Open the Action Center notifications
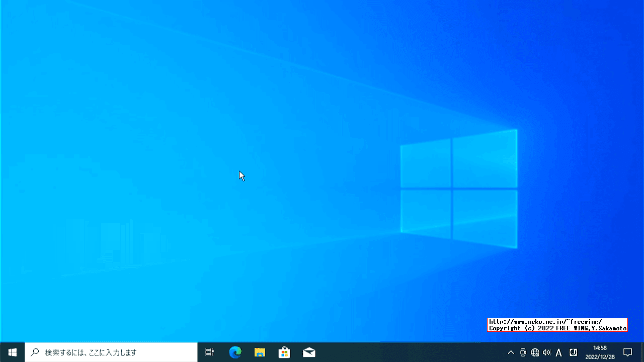This screenshot has width=644, height=362. 627,352
